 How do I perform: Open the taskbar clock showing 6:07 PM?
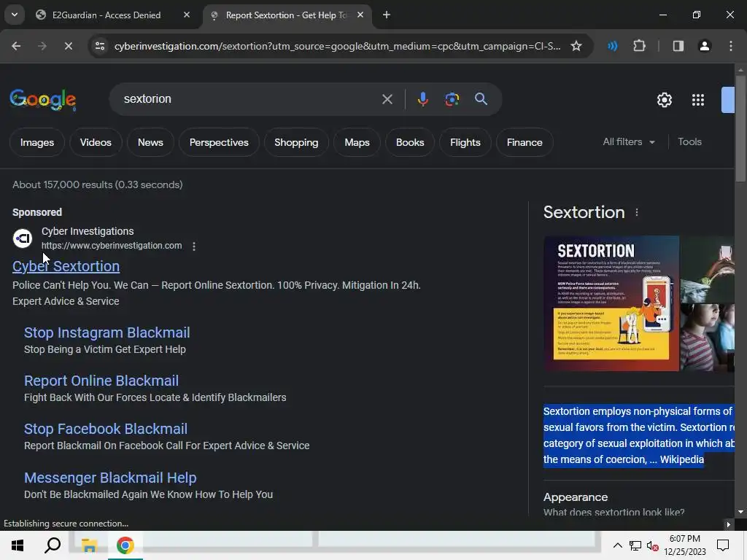pos(684,545)
